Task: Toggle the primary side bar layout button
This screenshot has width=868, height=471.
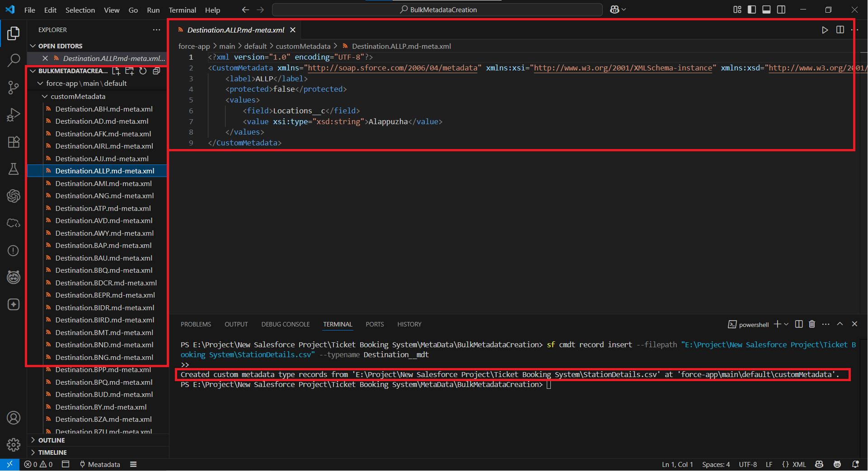Action: 752,9
